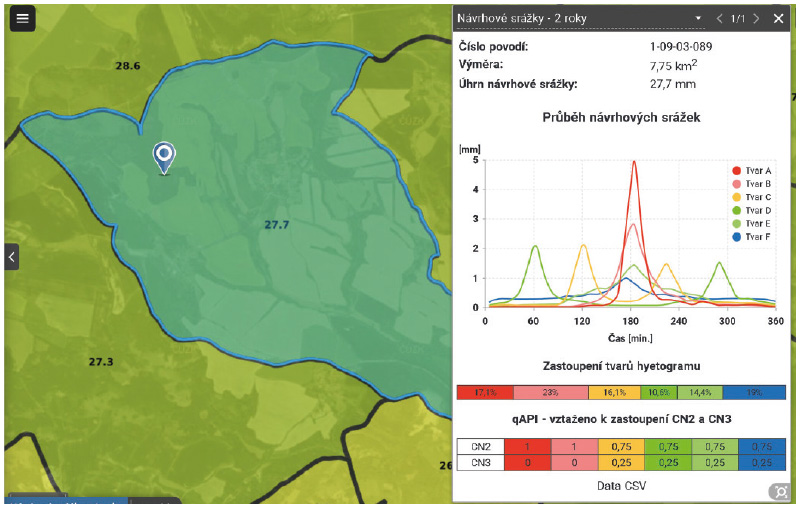
Task: Click the location pin marker on map
Action: tap(164, 157)
